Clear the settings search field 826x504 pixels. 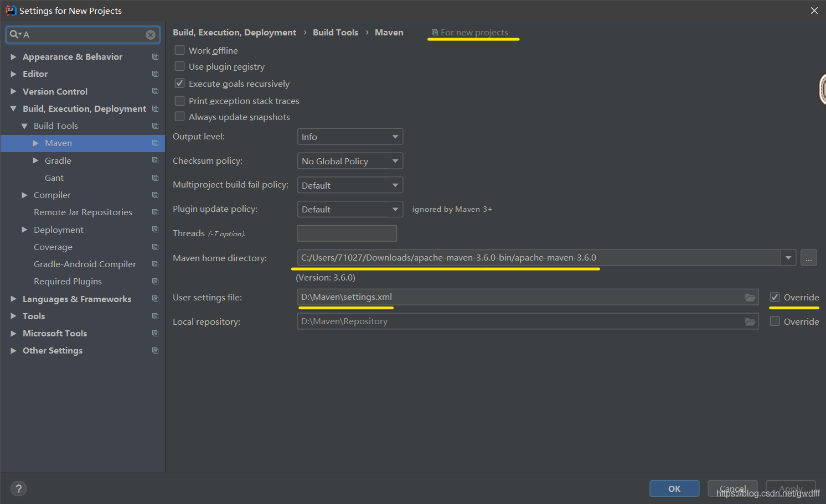[151, 35]
